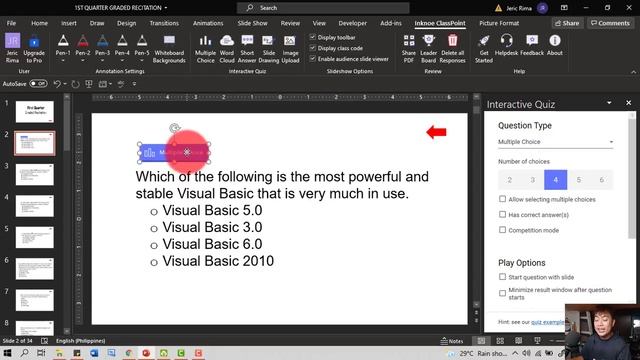Toggle Display class code checkbox
Screen dimensions: 640x360
[313, 48]
